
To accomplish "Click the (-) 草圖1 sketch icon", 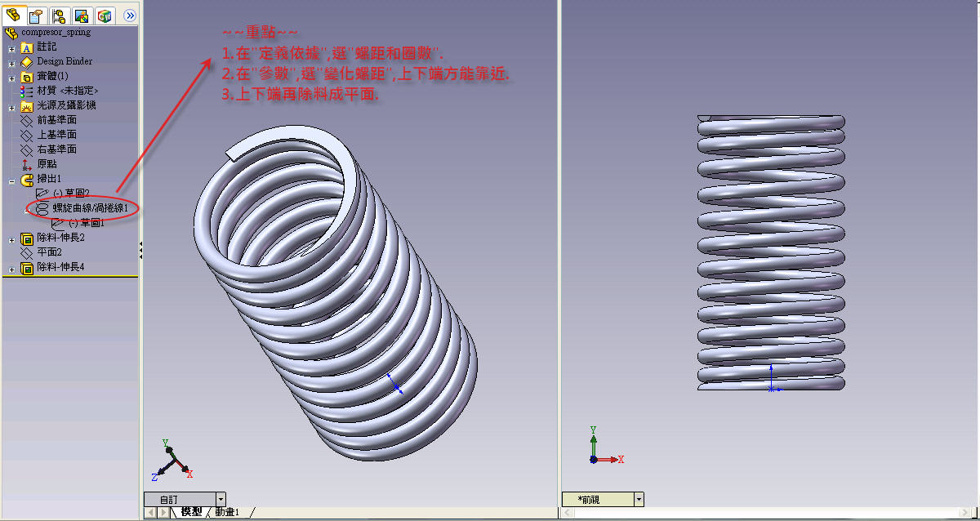I will tap(58, 224).
